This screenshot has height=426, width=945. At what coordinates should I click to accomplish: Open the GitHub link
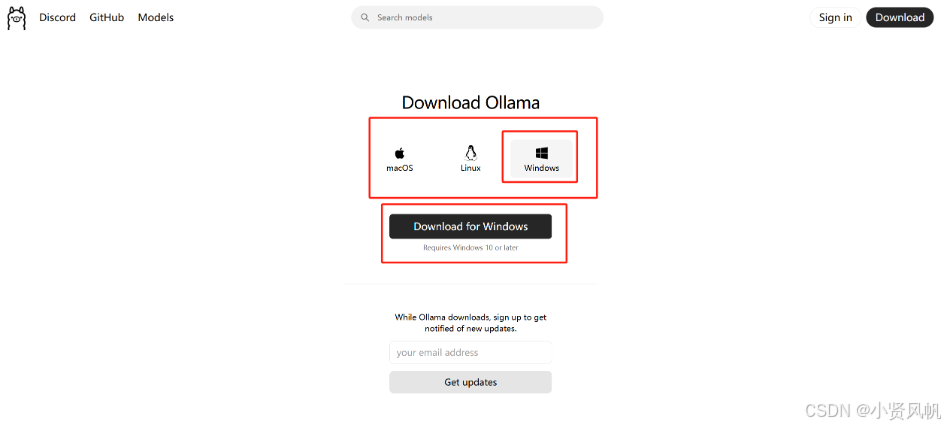107,17
